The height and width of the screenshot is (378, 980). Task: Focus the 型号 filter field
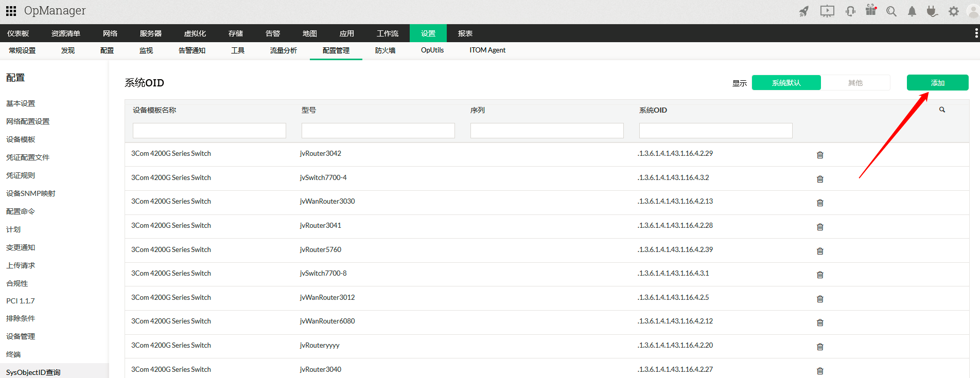pos(378,131)
